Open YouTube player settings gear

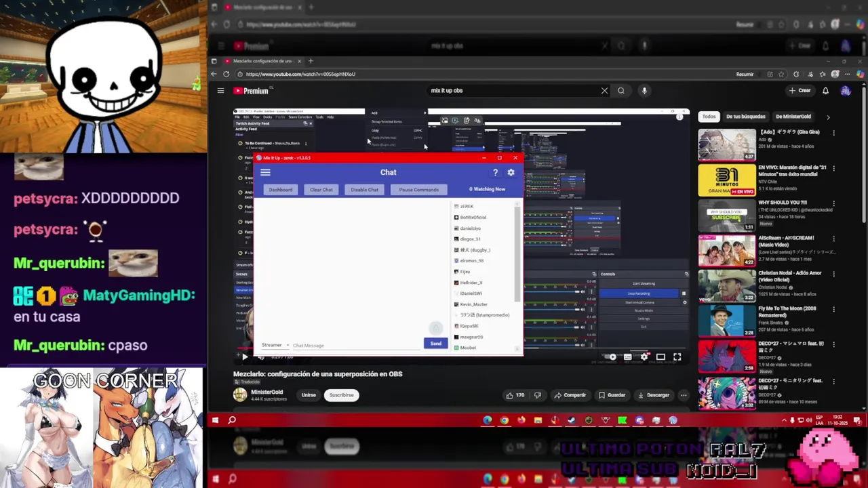pos(644,357)
